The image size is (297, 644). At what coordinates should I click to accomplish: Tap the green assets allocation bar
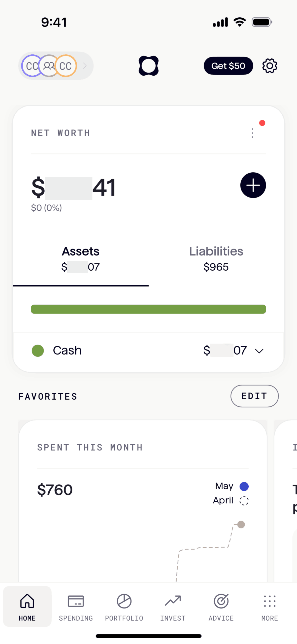coord(148,309)
